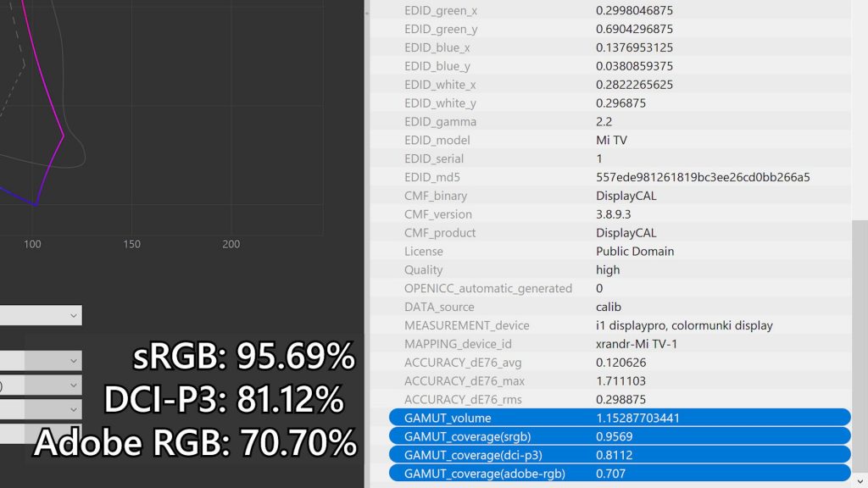Click the CMF_version value 3.8.9.3
The width and height of the screenshot is (868, 488).
click(x=614, y=214)
